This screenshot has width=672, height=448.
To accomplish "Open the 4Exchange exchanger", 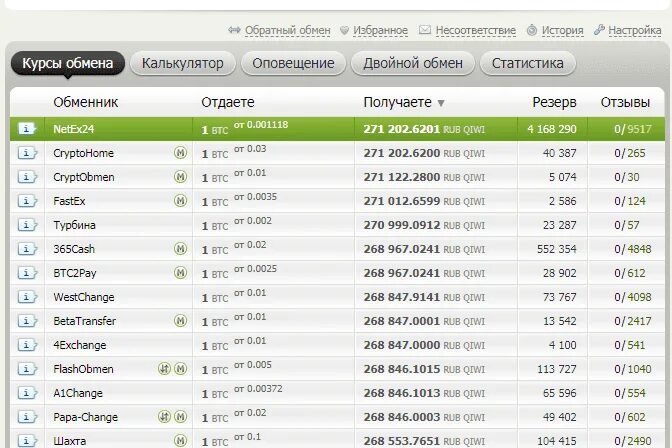I will (x=79, y=345).
